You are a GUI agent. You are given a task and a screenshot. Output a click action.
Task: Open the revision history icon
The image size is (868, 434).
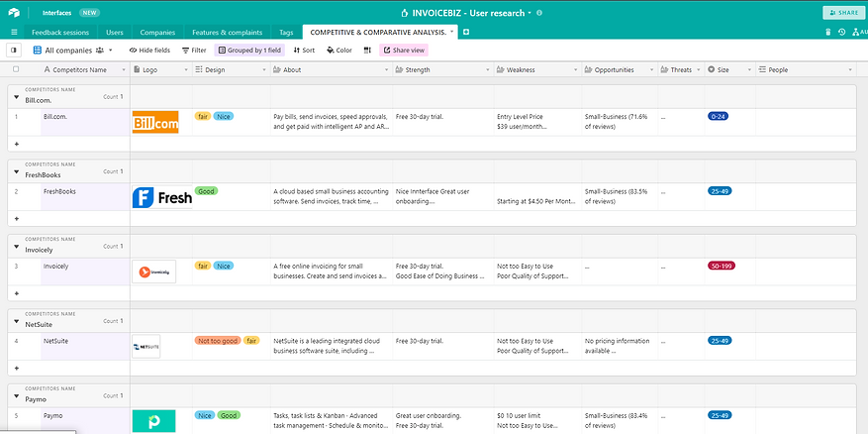842,32
